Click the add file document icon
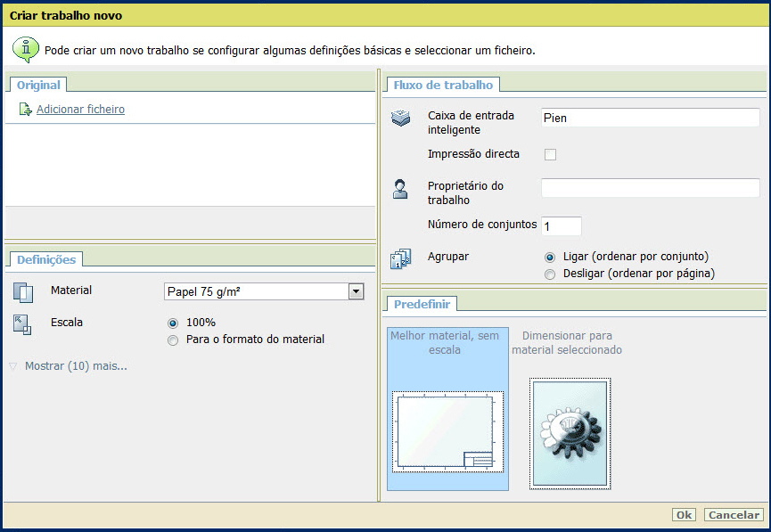Viewport: 771px width, 532px height. (25, 110)
